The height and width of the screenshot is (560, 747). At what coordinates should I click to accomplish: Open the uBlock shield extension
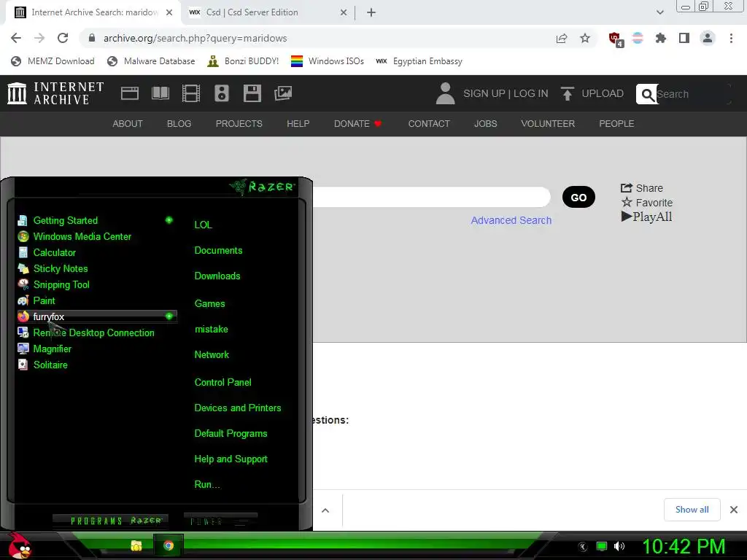[x=615, y=39]
